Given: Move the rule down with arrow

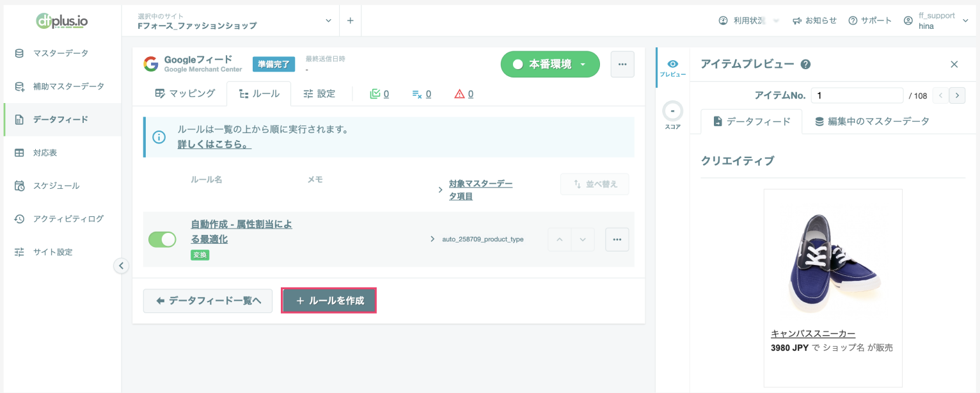Looking at the screenshot, I should coord(583,239).
